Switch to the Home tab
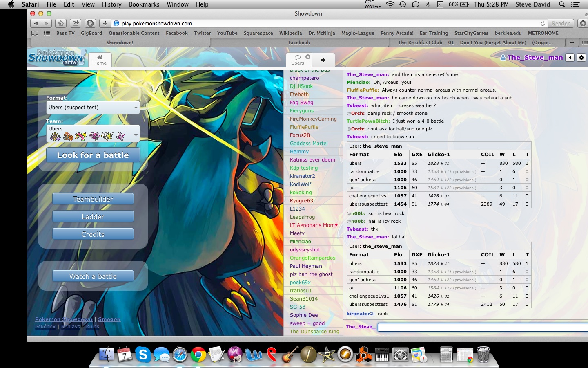The width and height of the screenshot is (588, 368). coord(100,60)
